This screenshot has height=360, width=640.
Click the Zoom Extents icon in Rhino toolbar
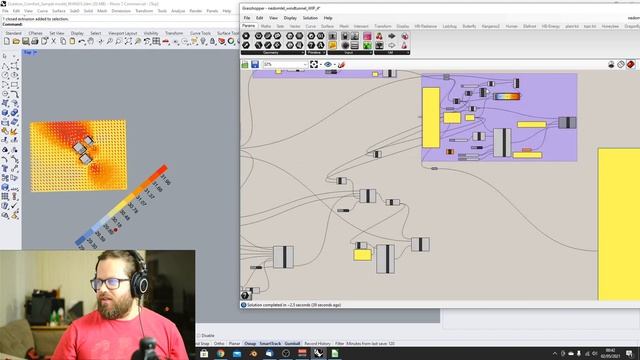[x=128, y=41]
